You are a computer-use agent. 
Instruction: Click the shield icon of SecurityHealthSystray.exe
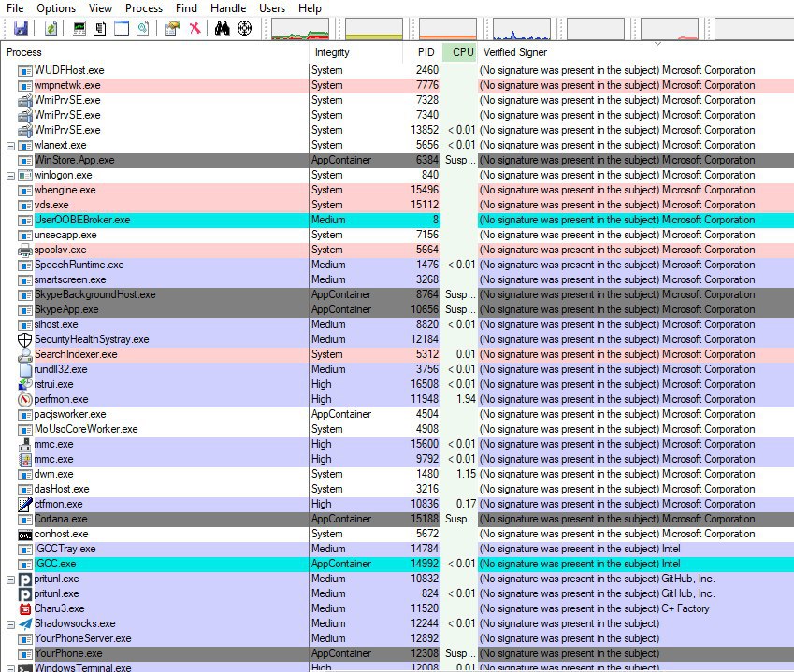pos(25,339)
